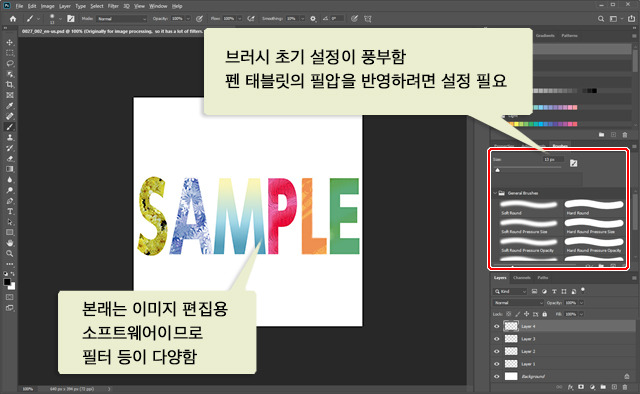This screenshot has height=394, width=640.
Task: Select the Crop tool
Action: [10, 85]
